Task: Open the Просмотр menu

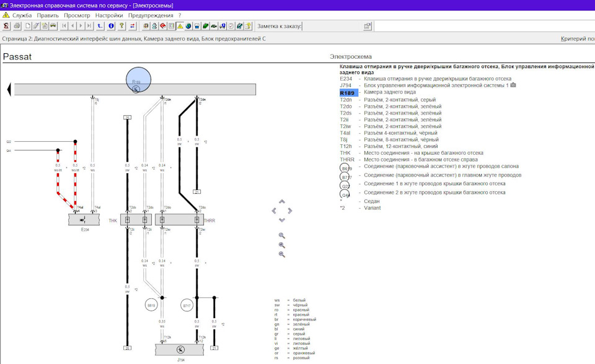Action: tap(77, 15)
